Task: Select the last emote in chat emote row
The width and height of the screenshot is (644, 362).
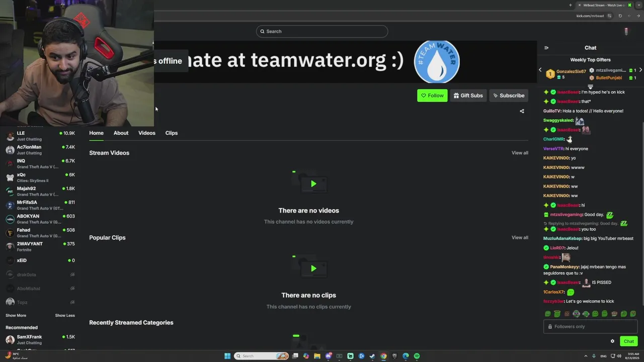Action: click(x=633, y=314)
